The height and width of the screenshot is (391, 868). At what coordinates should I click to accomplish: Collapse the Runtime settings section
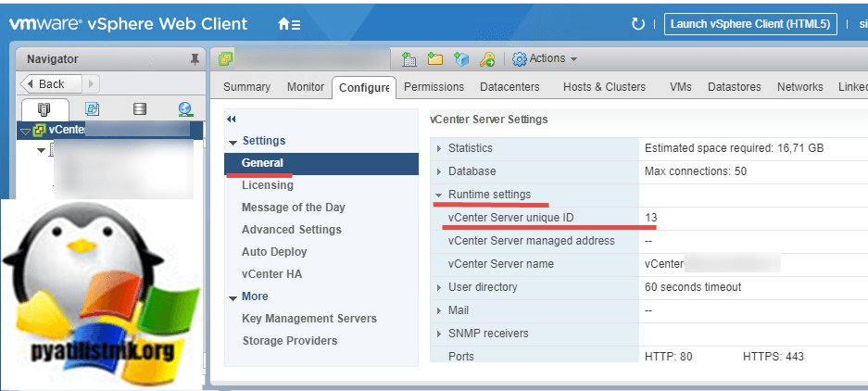tap(438, 195)
